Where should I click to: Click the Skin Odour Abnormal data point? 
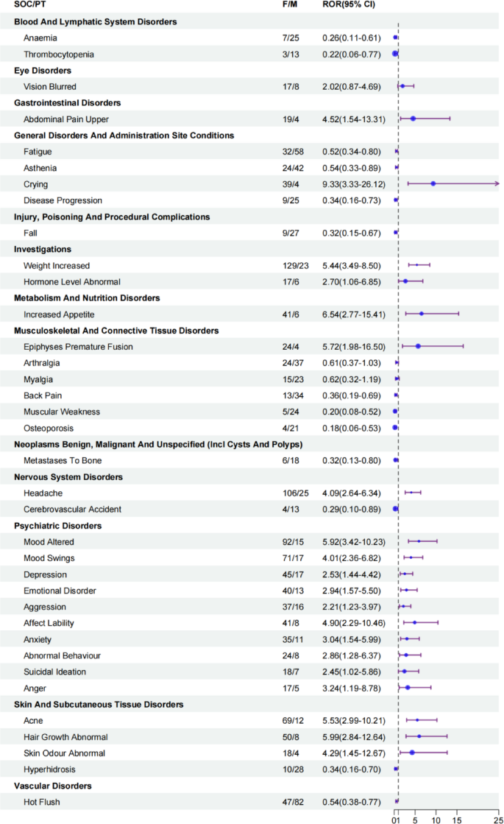tap(412, 753)
